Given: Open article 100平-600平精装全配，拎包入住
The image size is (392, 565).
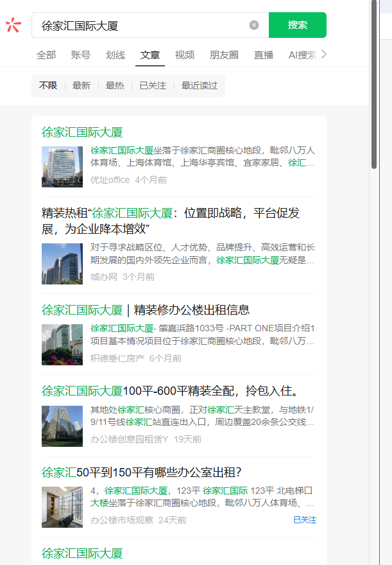Looking at the screenshot, I should click(x=171, y=391).
